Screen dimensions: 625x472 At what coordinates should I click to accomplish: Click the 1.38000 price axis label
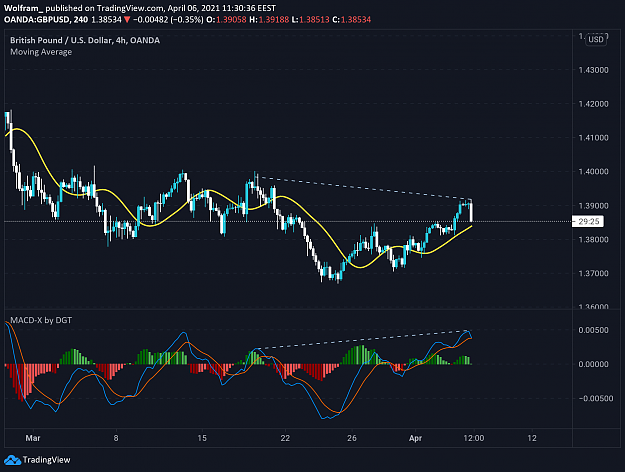coord(594,240)
